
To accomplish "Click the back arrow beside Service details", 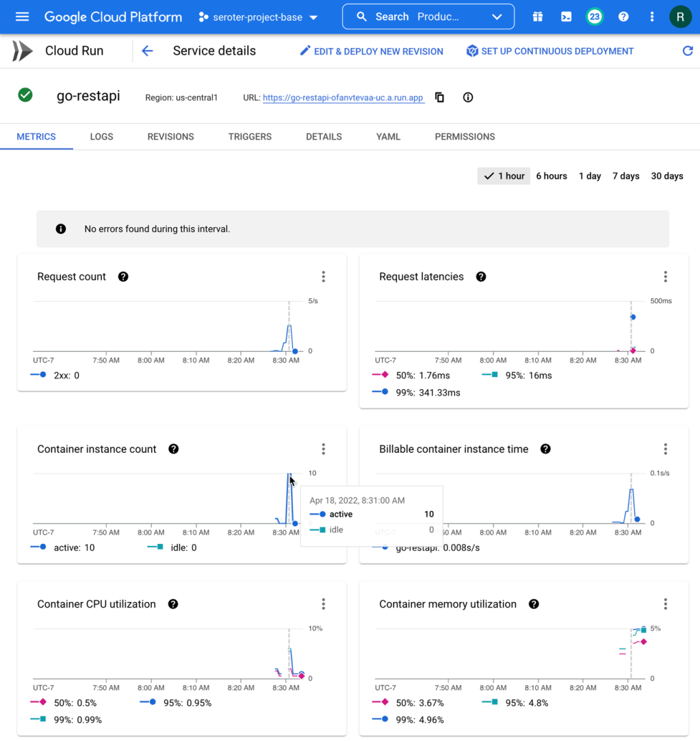I will pos(148,51).
